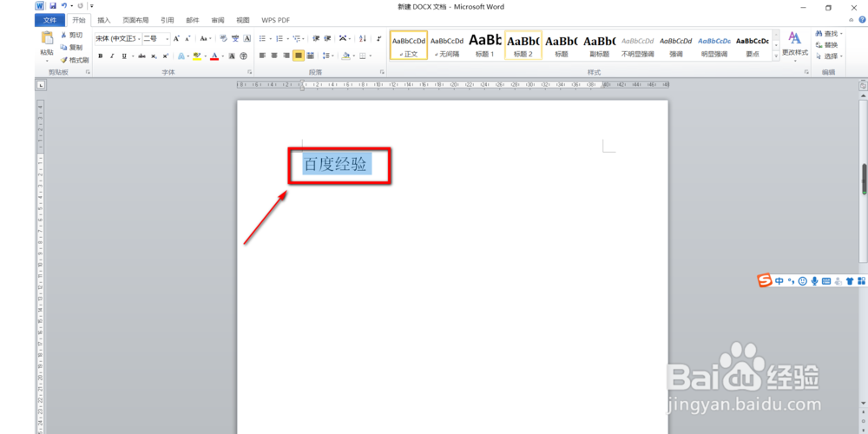Click the Character Border icon
The image size is (868, 434).
[x=247, y=39]
